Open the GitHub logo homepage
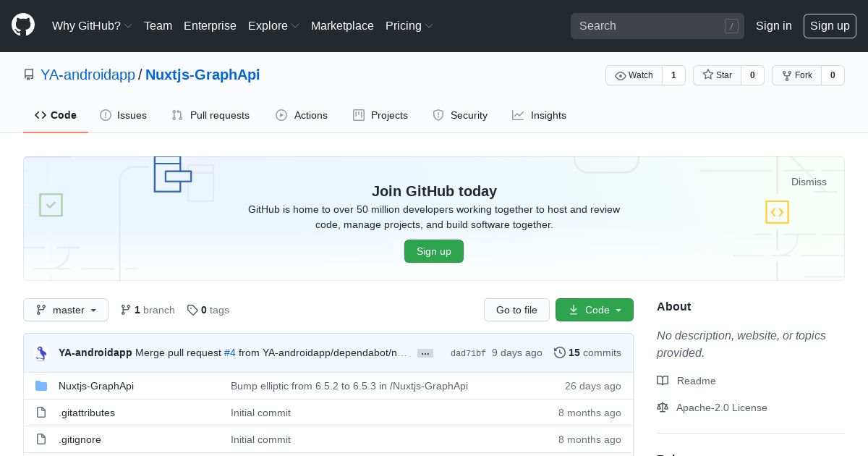Image resolution: width=868 pixels, height=456 pixels. coord(23,25)
